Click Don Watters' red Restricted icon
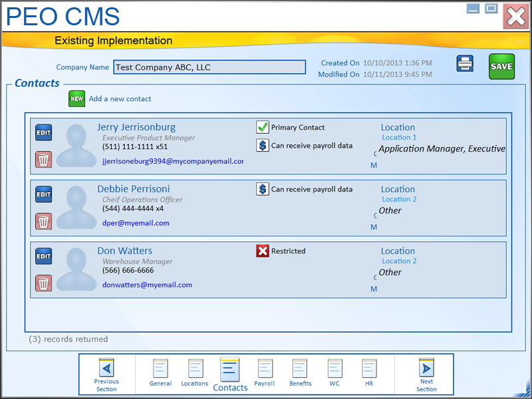 point(263,251)
